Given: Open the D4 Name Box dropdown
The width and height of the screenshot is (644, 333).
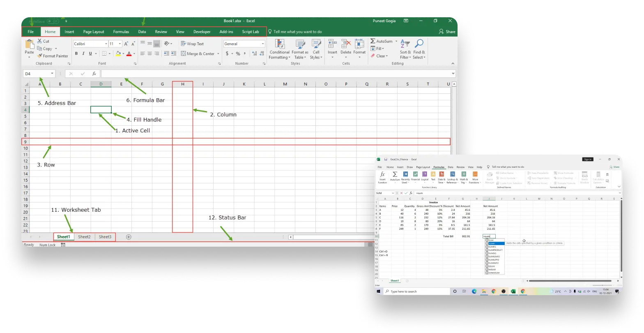Looking at the screenshot, I should click(x=52, y=74).
